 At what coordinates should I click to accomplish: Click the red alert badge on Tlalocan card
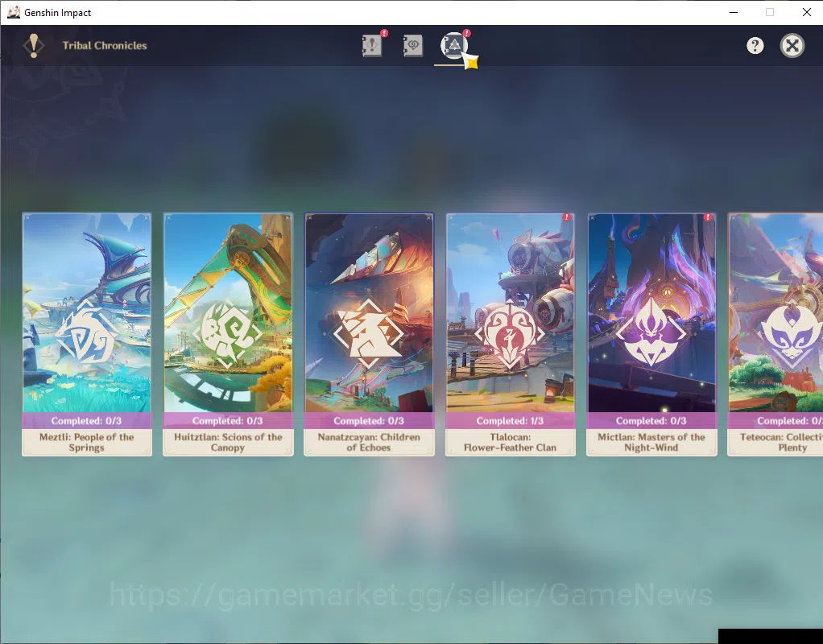(567, 217)
